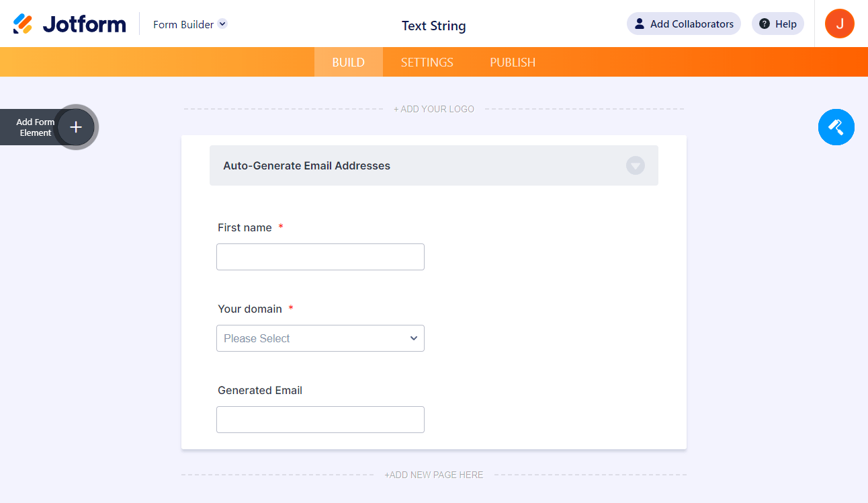This screenshot has height=503, width=868.
Task: Click the Generated Email input field
Action: coord(320,420)
